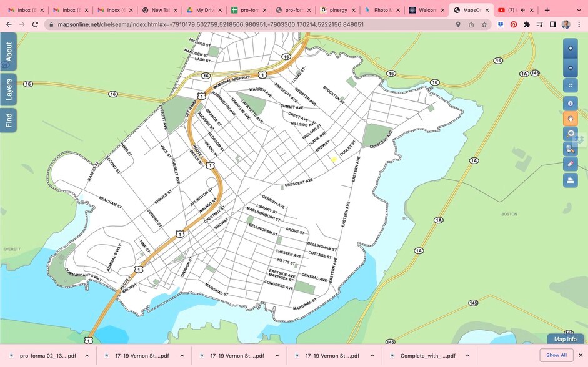Mute the YouTube tab audio icon
The image size is (588, 367).
[522, 10]
